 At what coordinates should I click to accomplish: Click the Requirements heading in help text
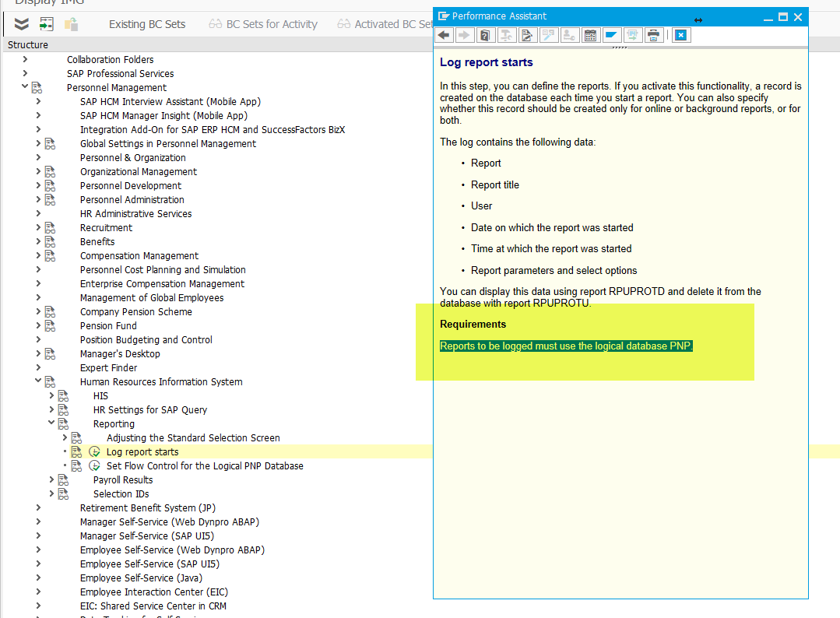coord(473,324)
